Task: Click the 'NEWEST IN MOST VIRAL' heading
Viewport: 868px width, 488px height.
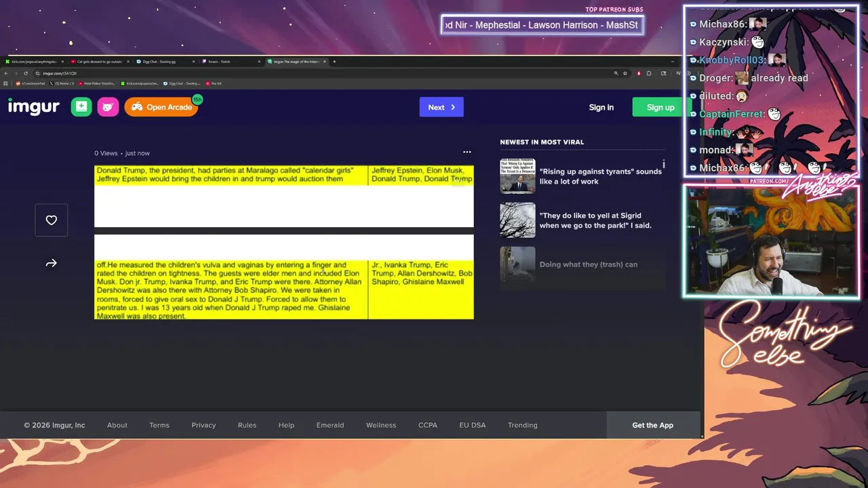Action: point(542,142)
